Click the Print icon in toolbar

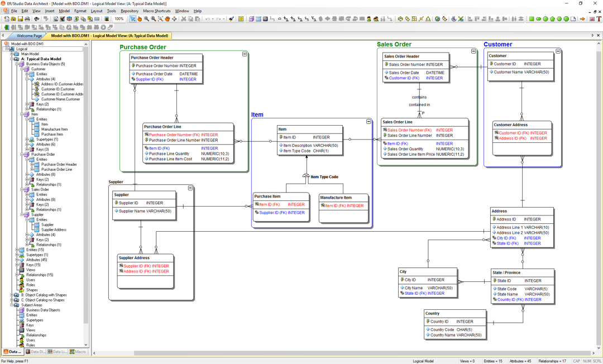[27, 19]
